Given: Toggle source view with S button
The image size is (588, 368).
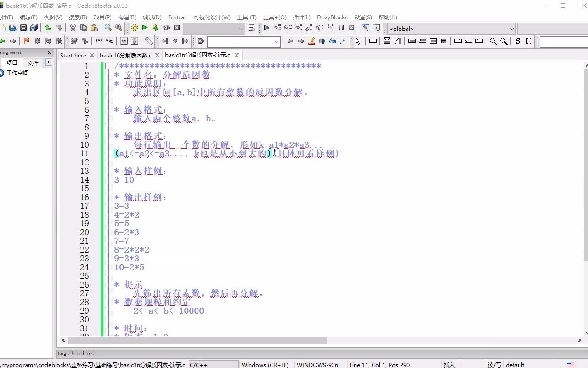Looking at the screenshot, I should pos(518,41).
